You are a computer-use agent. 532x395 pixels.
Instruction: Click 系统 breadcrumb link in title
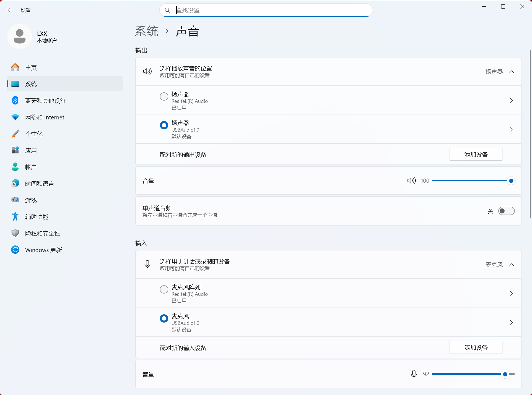147,31
